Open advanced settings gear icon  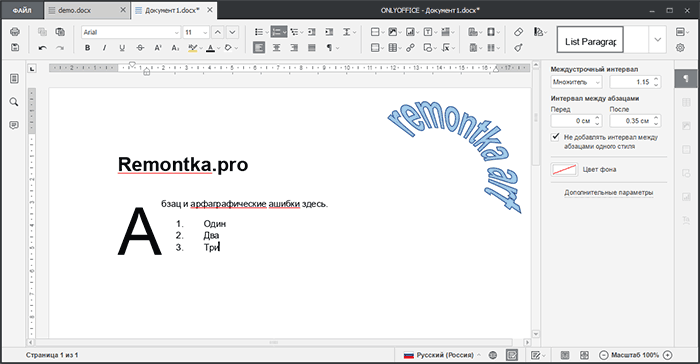[x=680, y=48]
